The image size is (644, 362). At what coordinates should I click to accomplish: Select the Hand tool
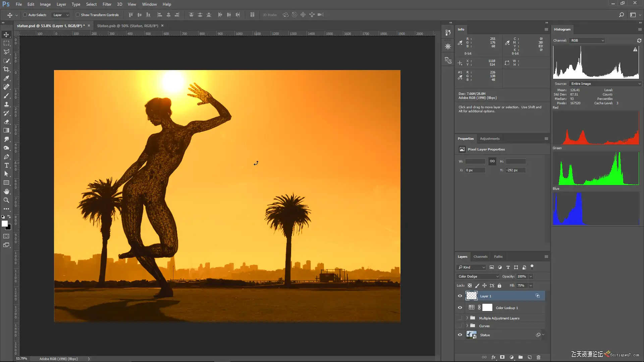coord(6,191)
